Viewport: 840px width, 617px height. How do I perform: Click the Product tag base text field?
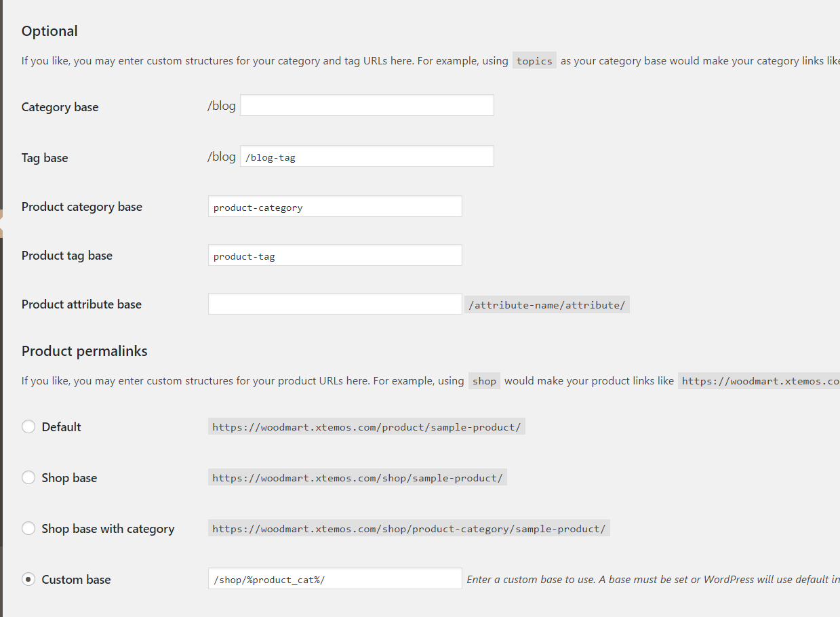point(335,255)
